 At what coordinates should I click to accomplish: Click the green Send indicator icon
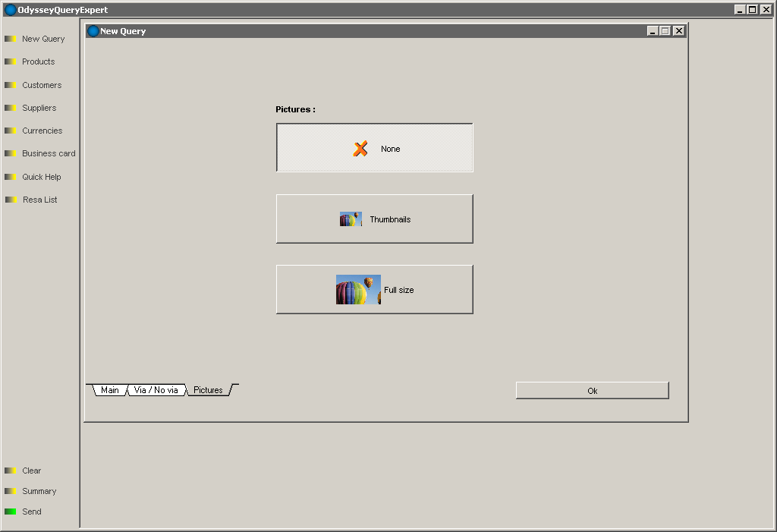pos(10,512)
